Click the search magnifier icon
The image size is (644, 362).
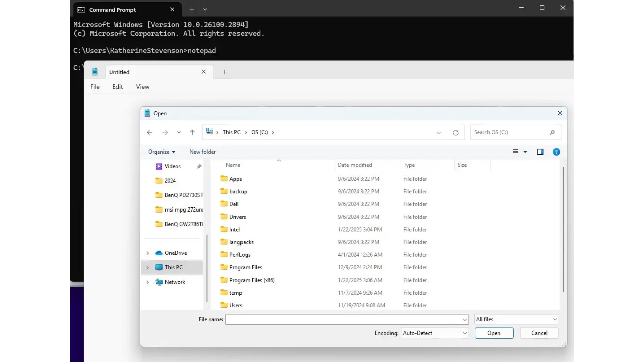click(x=552, y=132)
